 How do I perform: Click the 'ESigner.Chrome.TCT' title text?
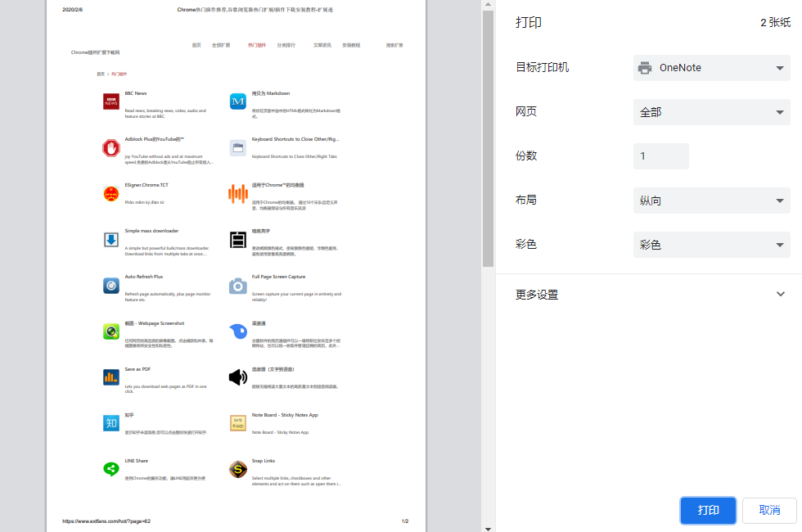click(x=146, y=185)
